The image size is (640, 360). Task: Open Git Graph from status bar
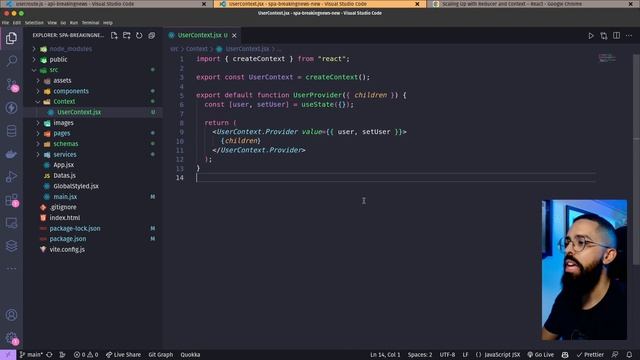tap(161, 355)
